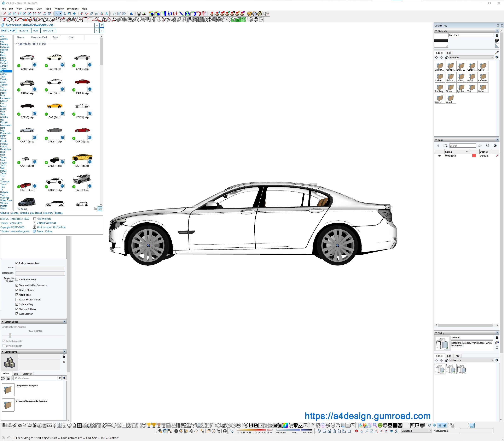Pick the sample paint eyedropper
504x441 pixels.
pos(497,52)
